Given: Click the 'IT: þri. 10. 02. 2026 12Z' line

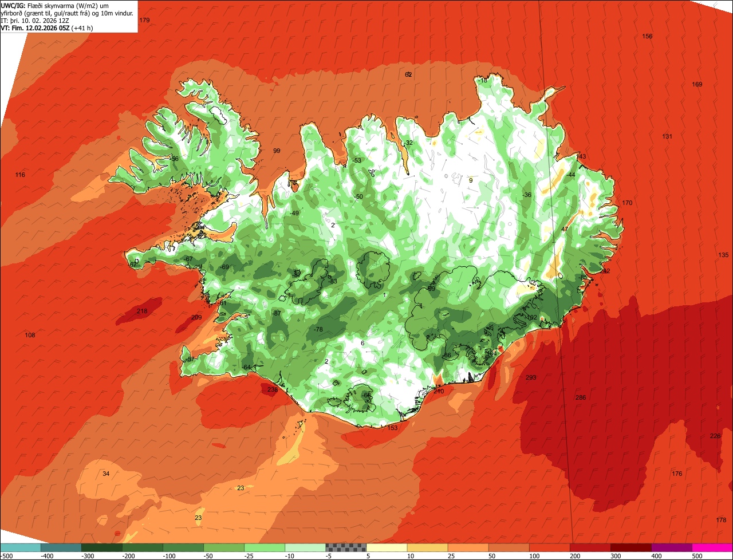Looking at the screenshot, I should coord(36,20).
